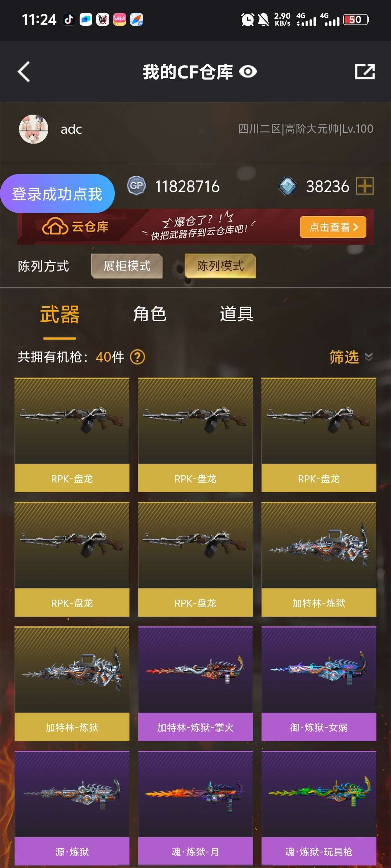The width and height of the screenshot is (391, 868).
Task: Open the 角色 tab
Action: [x=150, y=314]
